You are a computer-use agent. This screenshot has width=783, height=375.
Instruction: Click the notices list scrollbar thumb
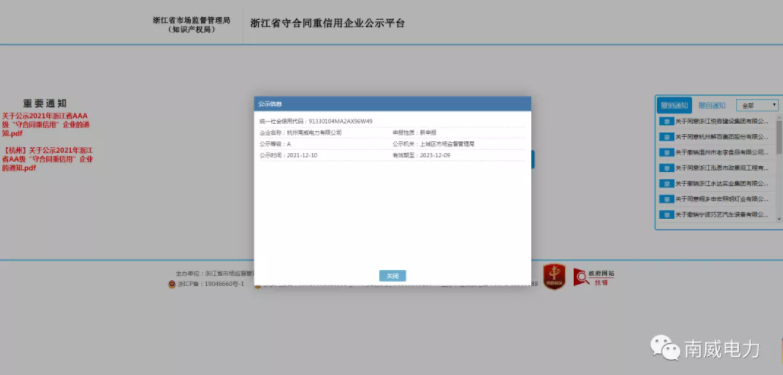tap(779, 137)
